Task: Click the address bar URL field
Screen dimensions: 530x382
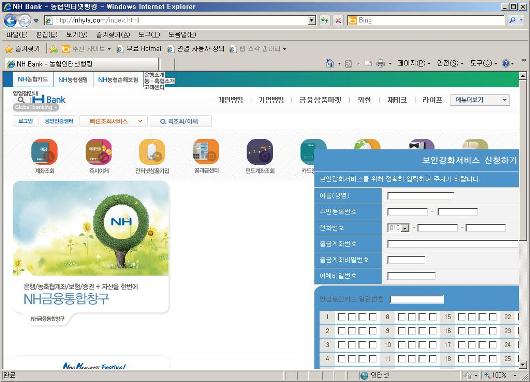Action: (176, 21)
